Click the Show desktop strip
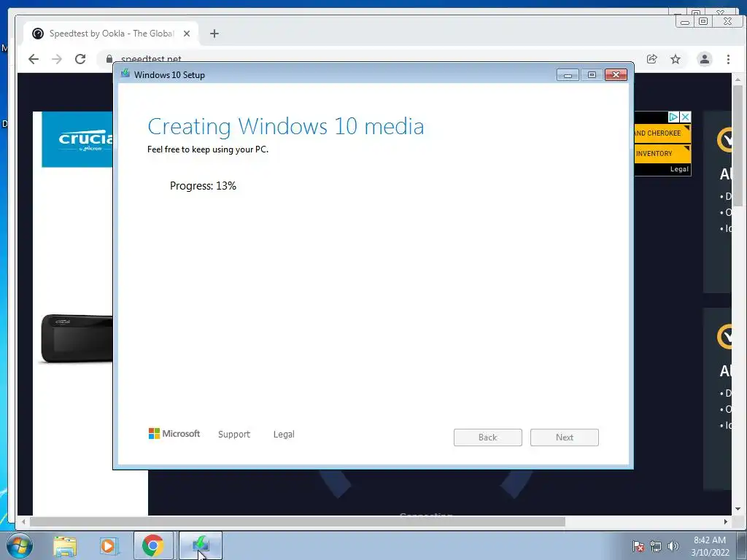This screenshot has height=560, width=747. pyautogui.click(x=742, y=545)
